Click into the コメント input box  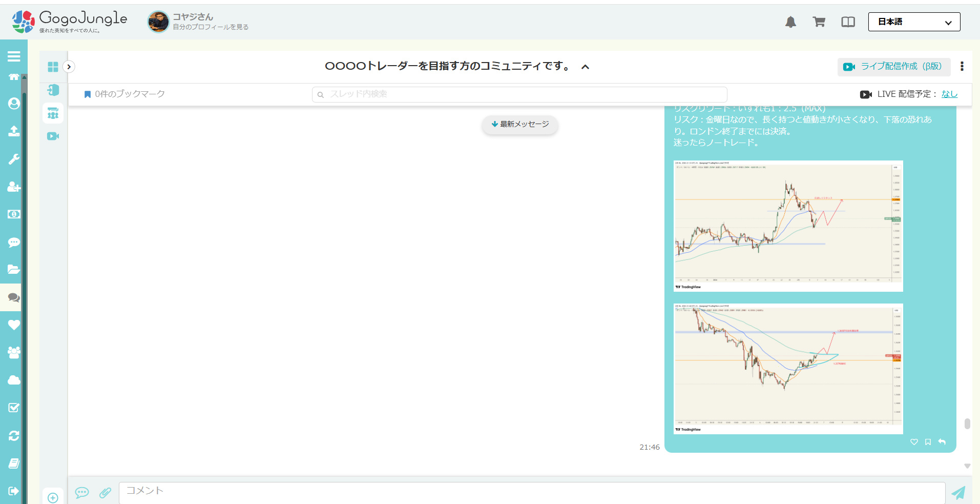(x=532, y=493)
